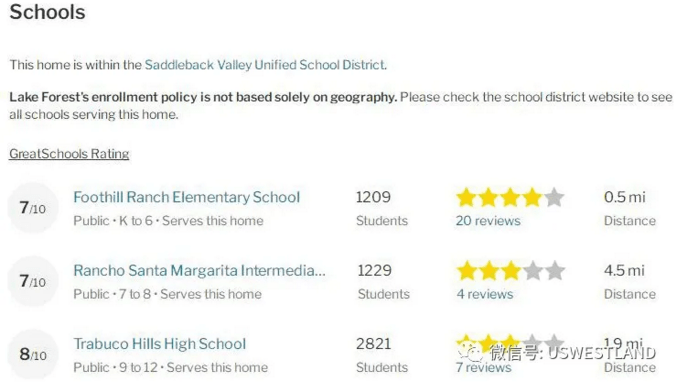Click the Schools section heading
Image resolution: width=676 pixels, height=385 pixels.
click(x=47, y=12)
